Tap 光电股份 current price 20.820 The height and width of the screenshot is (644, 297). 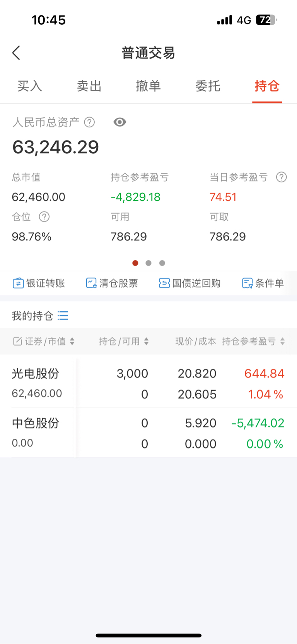[x=197, y=374]
